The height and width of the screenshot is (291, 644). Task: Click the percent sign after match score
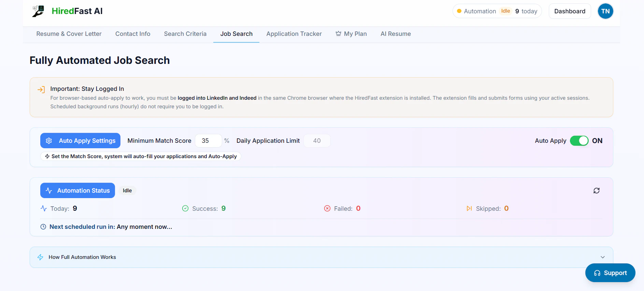(227, 141)
